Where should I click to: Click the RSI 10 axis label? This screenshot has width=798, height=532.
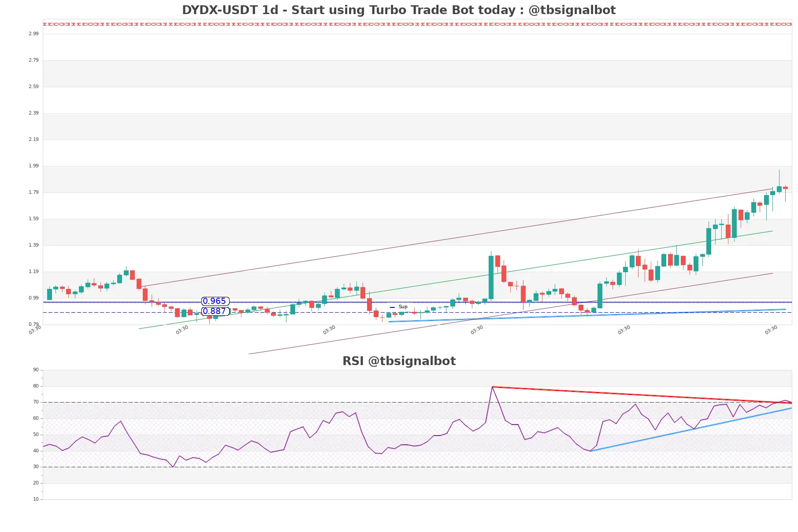click(36, 499)
